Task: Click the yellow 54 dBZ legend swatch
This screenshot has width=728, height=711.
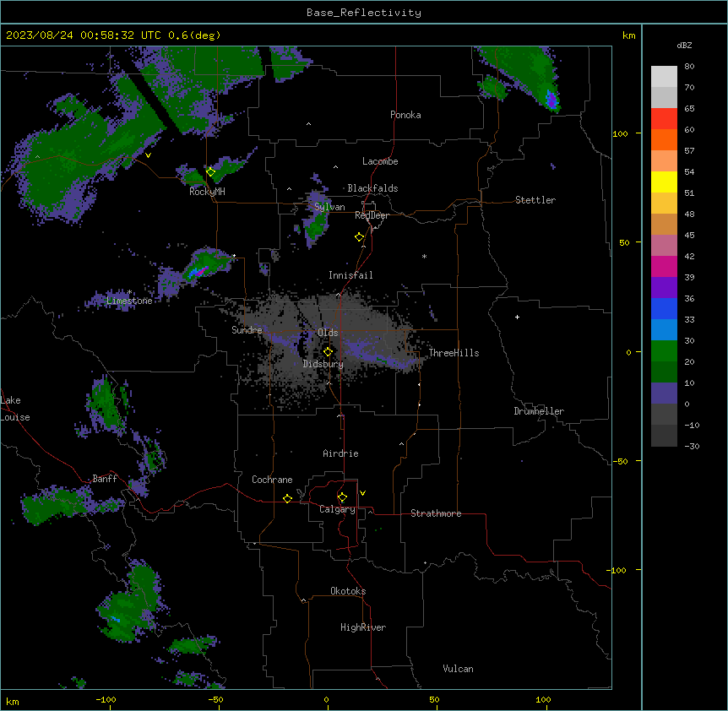Action: click(664, 182)
